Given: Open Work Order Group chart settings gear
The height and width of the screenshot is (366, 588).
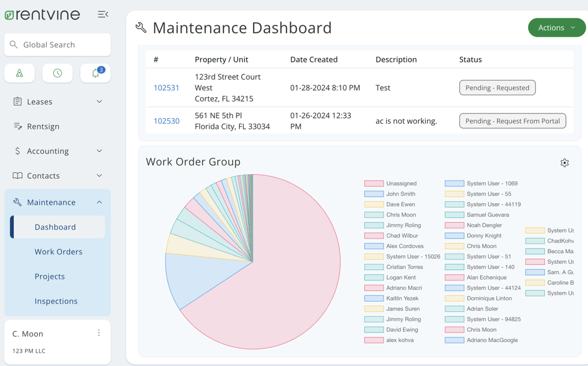Looking at the screenshot, I should point(565,162).
